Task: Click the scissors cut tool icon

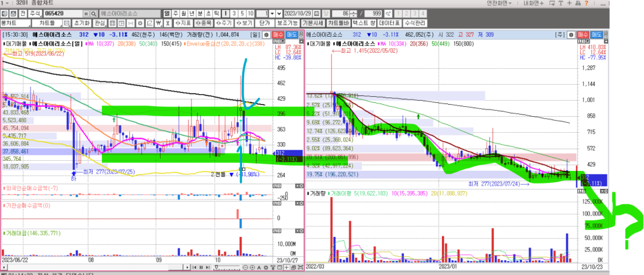Action: (167, 23)
